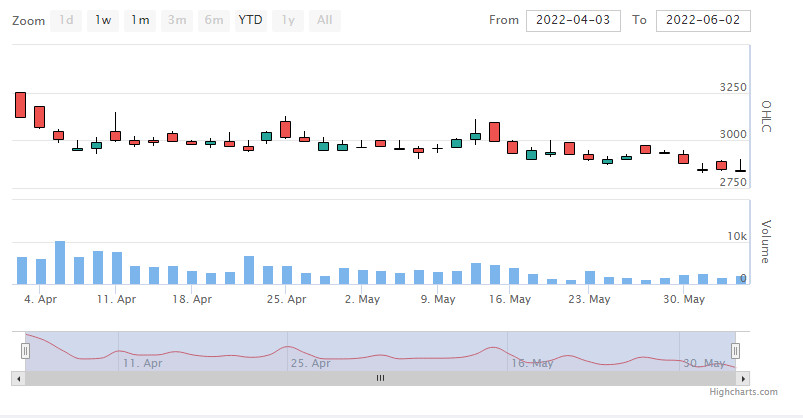The width and height of the screenshot is (803, 418).
Task: Grab the left navigator range handle
Action: [x=25, y=351]
